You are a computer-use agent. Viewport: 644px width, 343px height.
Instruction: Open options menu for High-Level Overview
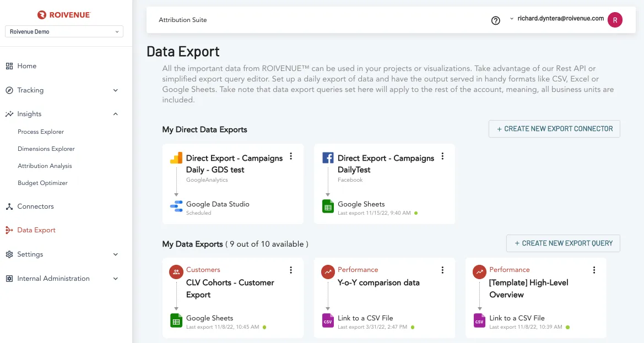click(x=594, y=270)
